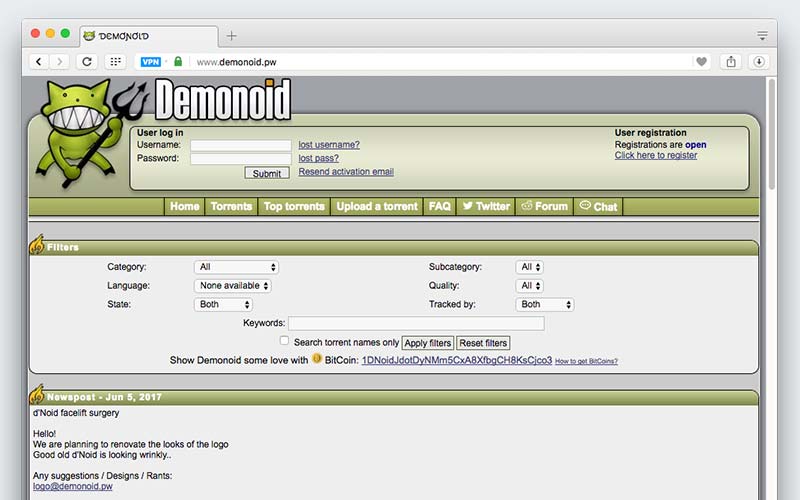The width and height of the screenshot is (800, 500).
Task: Click the Apply filters button
Action: 428,343
